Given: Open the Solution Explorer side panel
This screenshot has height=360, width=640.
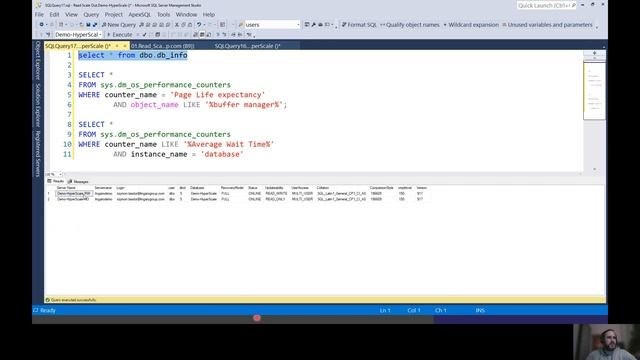Looking at the screenshot, I should pos(38,105).
